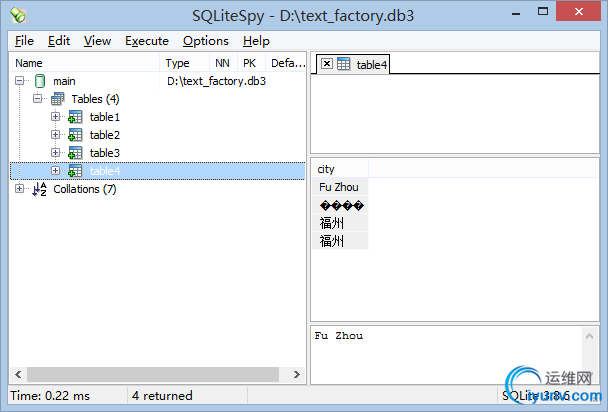Expand the table2 node

tap(55, 134)
